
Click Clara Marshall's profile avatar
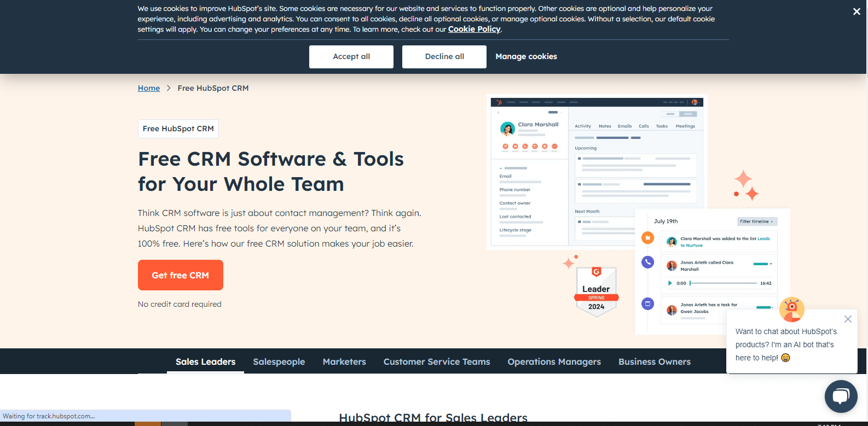[x=507, y=129]
